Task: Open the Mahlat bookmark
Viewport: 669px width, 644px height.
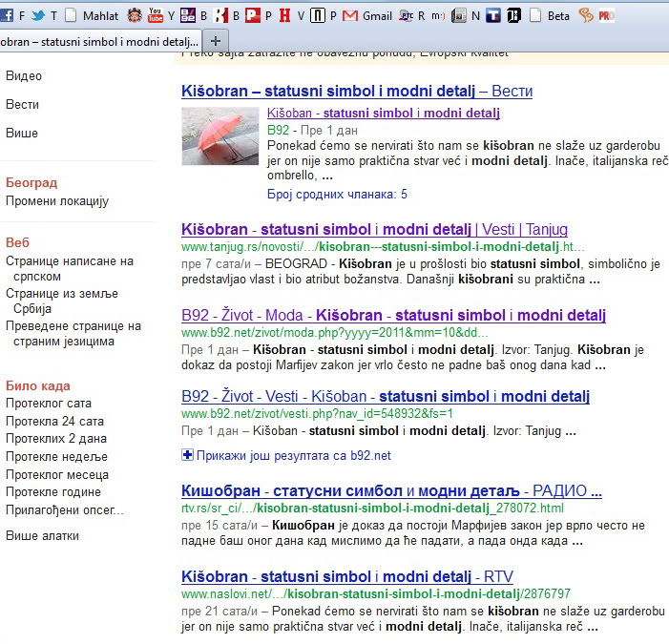Action: [x=92, y=16]
